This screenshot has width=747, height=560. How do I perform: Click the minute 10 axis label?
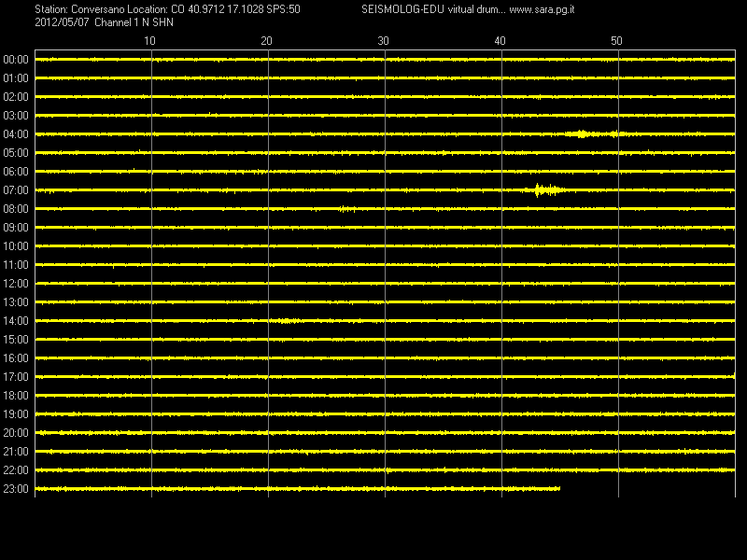[x=149, y=41]
